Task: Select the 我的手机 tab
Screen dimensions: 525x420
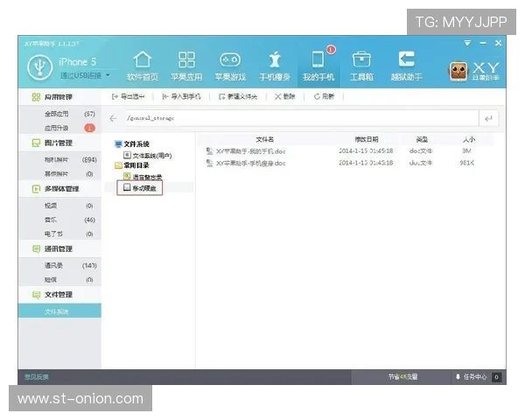Action: [318, 66]
